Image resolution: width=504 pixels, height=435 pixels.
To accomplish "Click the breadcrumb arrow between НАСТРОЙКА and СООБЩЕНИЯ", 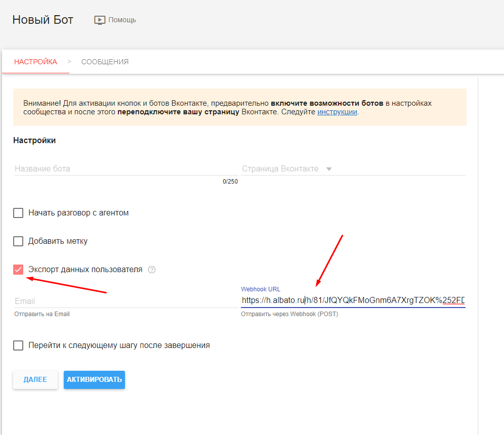I will (69, 62).
